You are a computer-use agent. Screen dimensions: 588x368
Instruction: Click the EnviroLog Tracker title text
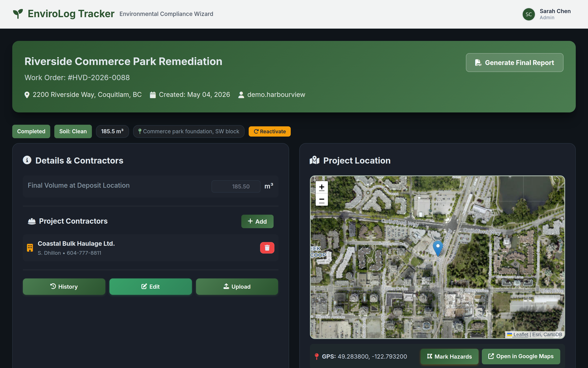tap(71, 14)
